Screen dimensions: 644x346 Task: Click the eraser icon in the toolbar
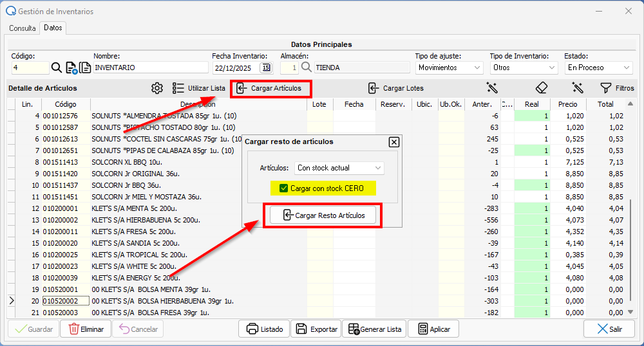pyautogui.click(x=542, y=87)
